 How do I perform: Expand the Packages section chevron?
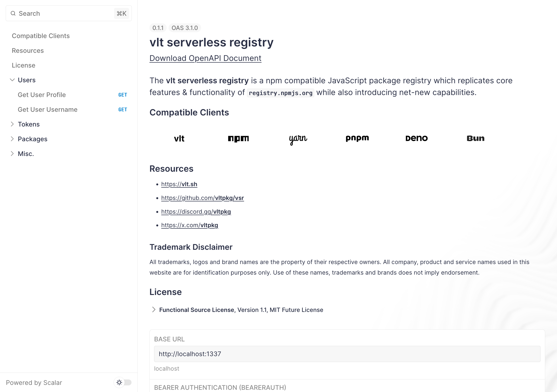tap(12, 139)
